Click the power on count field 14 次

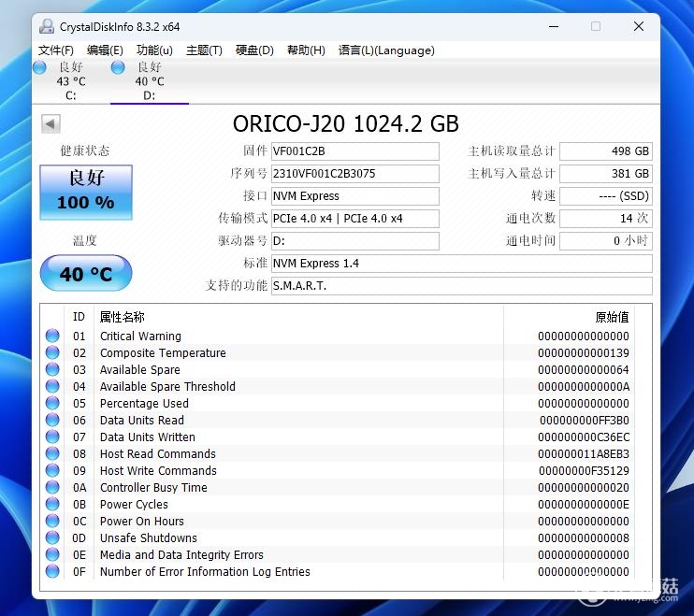606,219
